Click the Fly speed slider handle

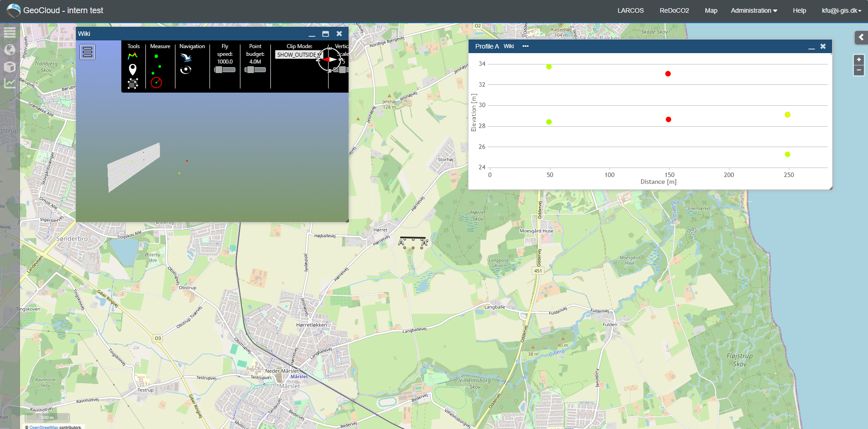point(219,69)
